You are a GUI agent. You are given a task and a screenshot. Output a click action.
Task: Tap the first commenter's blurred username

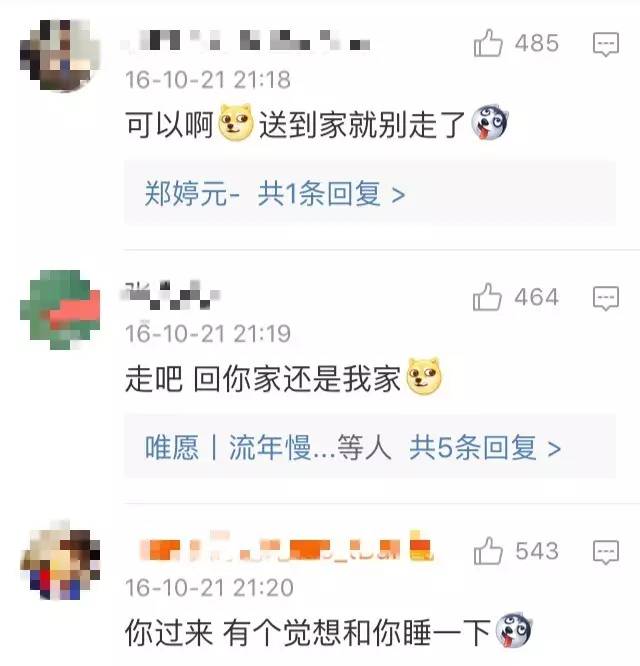(246, 41)
